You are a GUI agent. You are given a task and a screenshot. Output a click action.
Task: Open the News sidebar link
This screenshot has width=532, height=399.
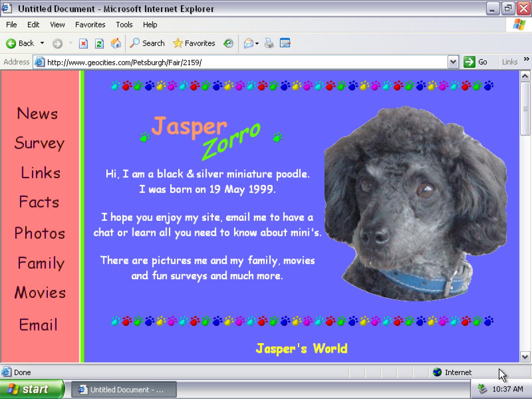click(x=37, y=113)
